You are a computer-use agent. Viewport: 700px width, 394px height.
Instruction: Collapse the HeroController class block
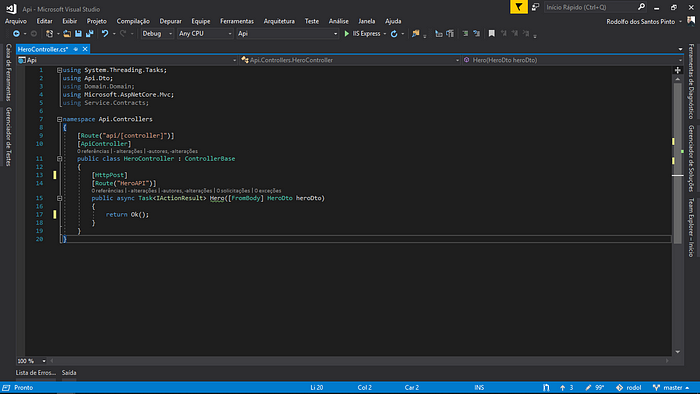(x=59, y=158)
